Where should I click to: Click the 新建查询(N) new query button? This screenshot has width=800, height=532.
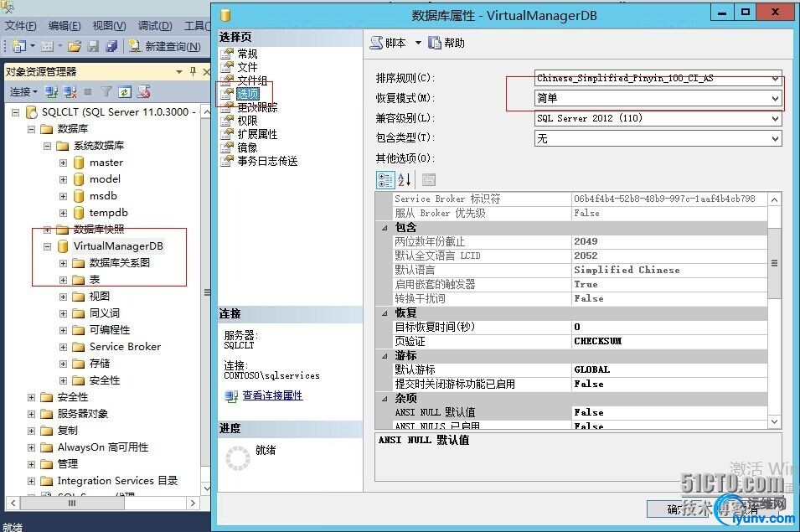[x=164, y=46]
